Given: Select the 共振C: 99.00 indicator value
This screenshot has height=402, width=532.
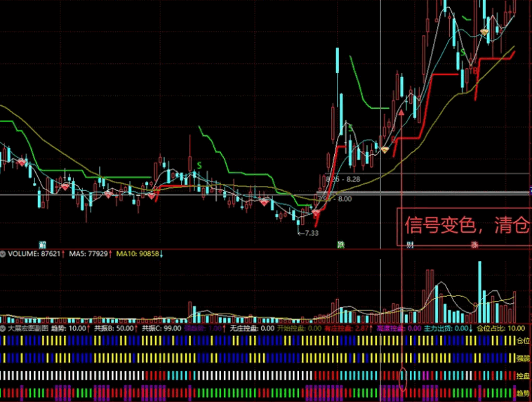Looking at the screenshot, I should pyautogui.click(x=161, y=328).
